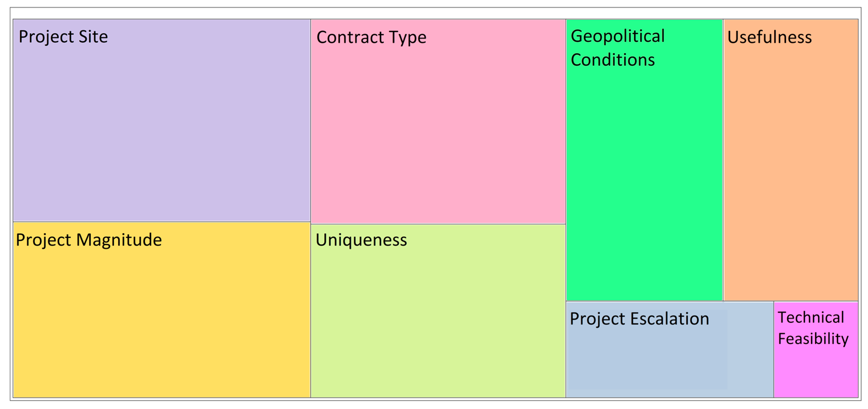Screen dimensions: 868x409
Task: Select the "Usefulness" text label
Action: coord(769,37)
